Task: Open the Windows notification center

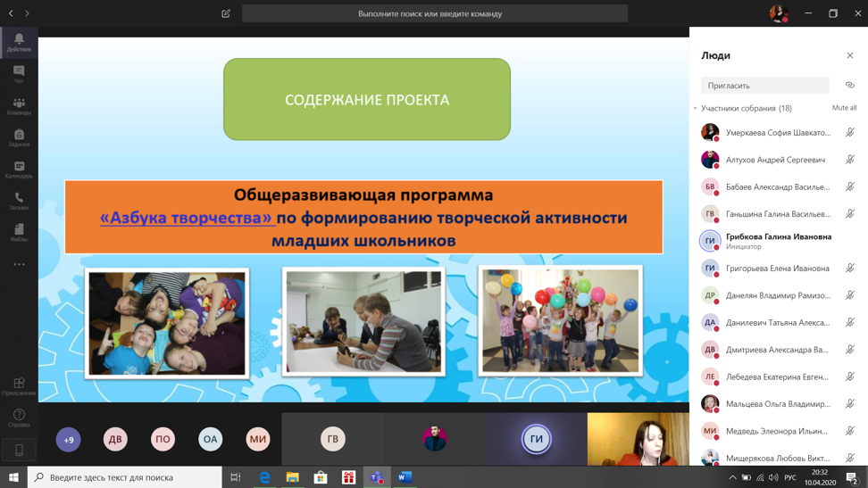Action: (x=853, y=477)
